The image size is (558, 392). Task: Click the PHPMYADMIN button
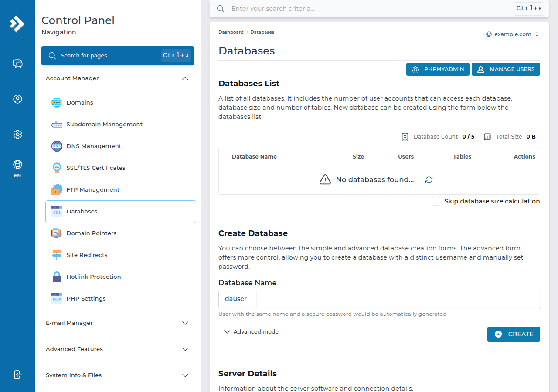[438, 69]
